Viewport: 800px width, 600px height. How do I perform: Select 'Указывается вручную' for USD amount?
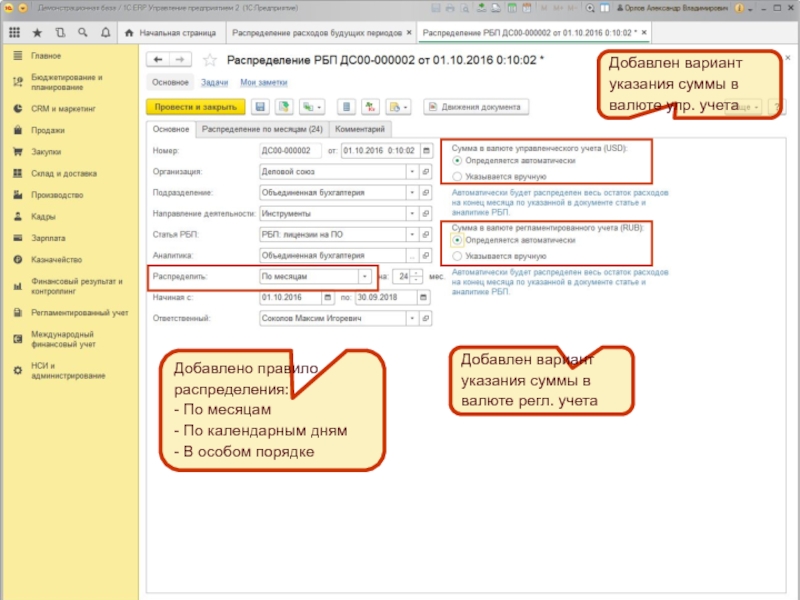click(x=457, y=176)
